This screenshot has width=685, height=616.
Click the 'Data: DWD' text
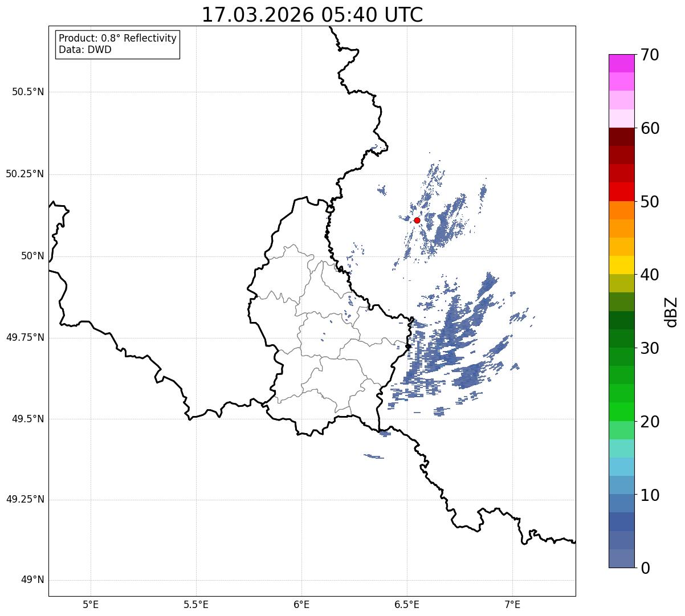pyautogui.click(x=85, y=50)
